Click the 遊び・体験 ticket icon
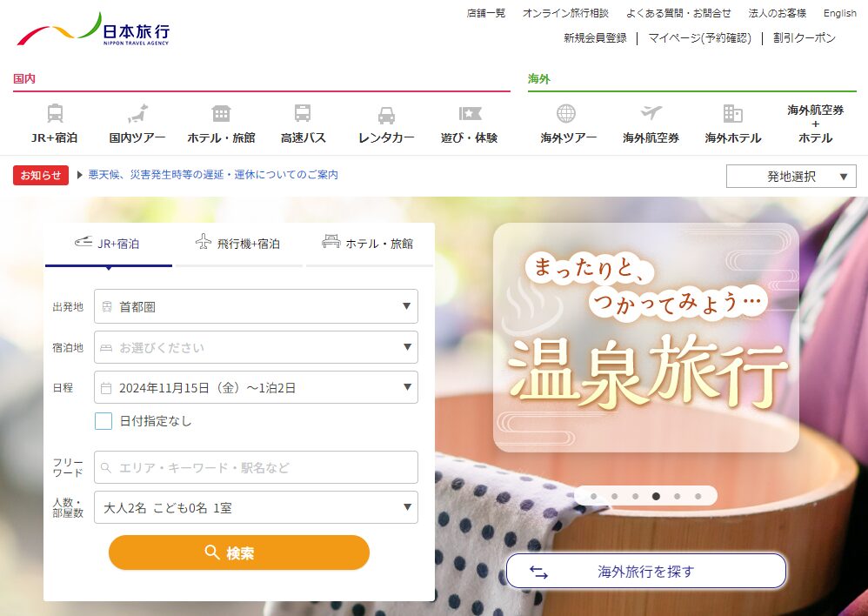 [470, 114]
